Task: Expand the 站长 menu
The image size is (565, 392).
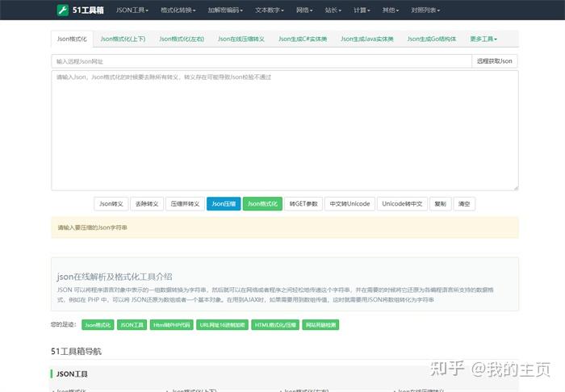Action: click(333, 10)
